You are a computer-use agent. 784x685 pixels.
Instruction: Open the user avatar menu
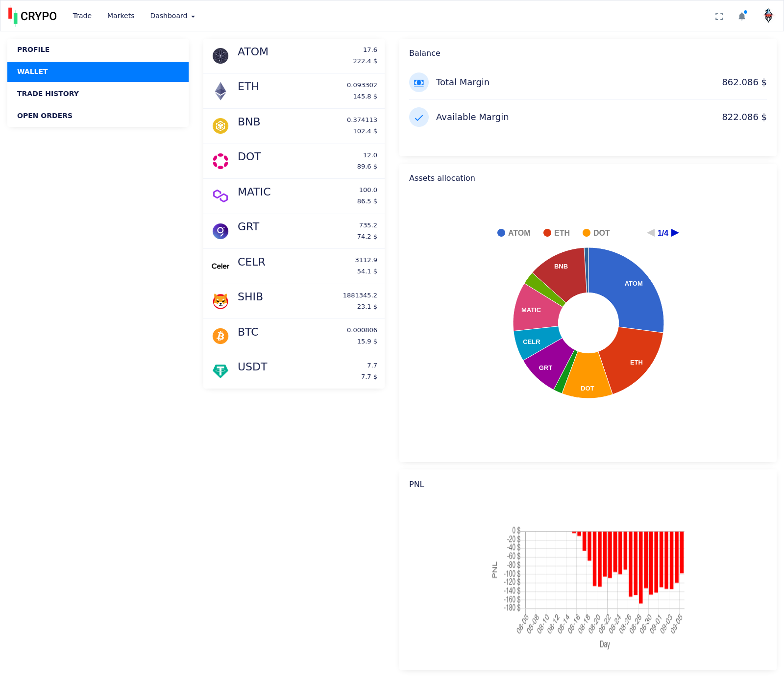[768, 16]
